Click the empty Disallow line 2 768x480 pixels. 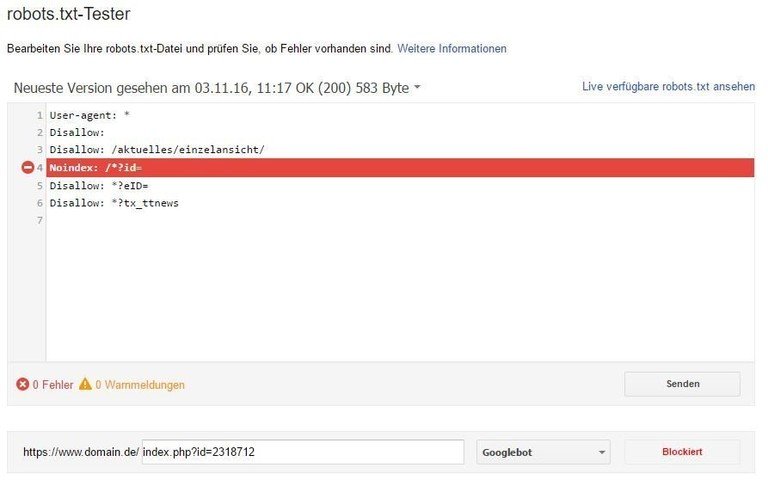pyautogui.click(x=77, y=132)
